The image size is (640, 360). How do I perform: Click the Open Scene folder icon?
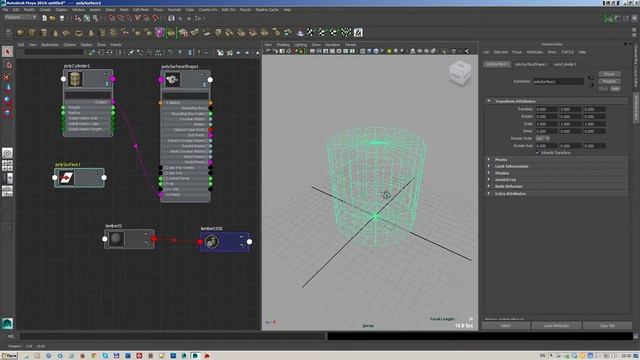(53, 18)
